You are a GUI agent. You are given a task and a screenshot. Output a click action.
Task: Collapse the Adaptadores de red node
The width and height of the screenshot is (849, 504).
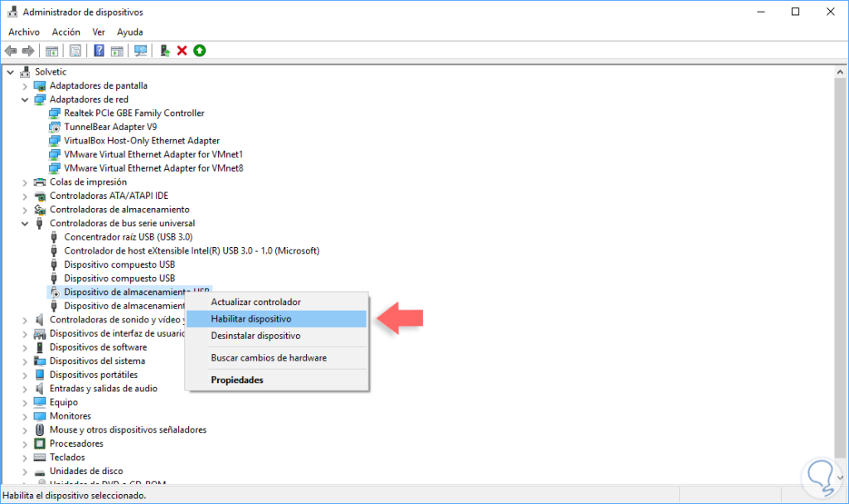[25, 99]
